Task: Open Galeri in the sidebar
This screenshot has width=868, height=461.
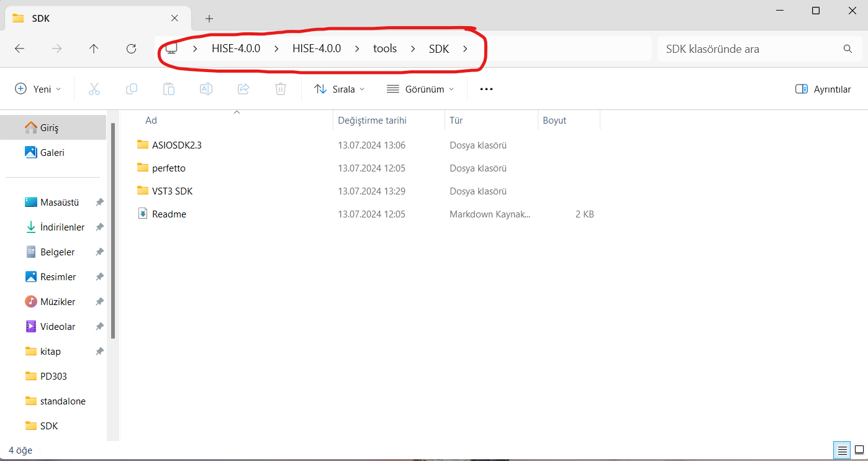Action: pyautogui.click(x=53, y=152)
